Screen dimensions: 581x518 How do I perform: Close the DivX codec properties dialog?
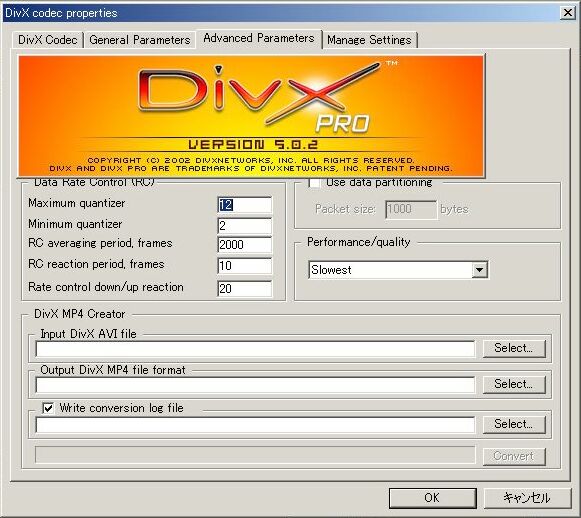(568, 13)
